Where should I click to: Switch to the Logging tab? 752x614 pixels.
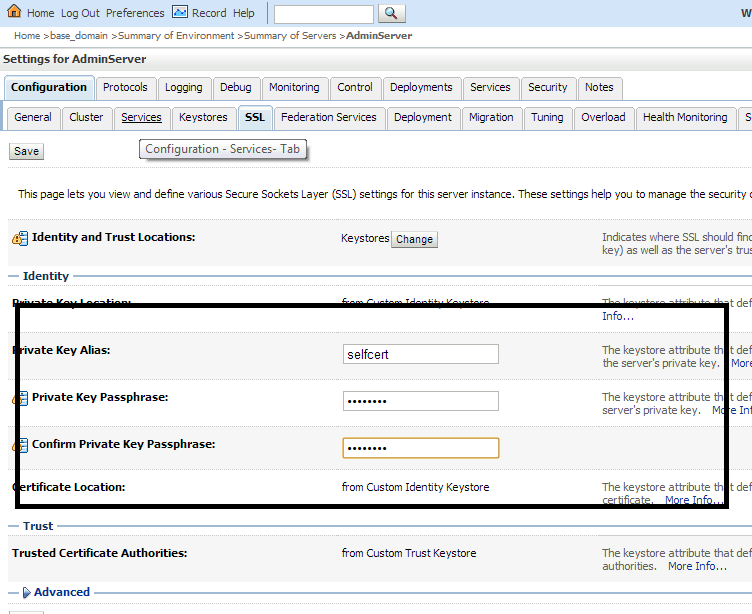[x=184, y=87]
